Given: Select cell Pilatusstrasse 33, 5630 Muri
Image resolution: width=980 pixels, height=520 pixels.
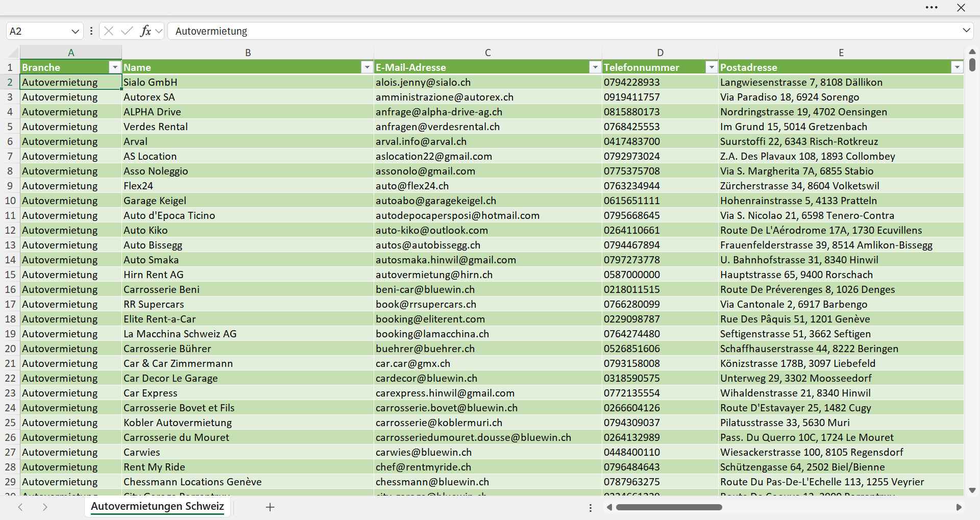Looking at the screenshot, I should tap(841, 423).
